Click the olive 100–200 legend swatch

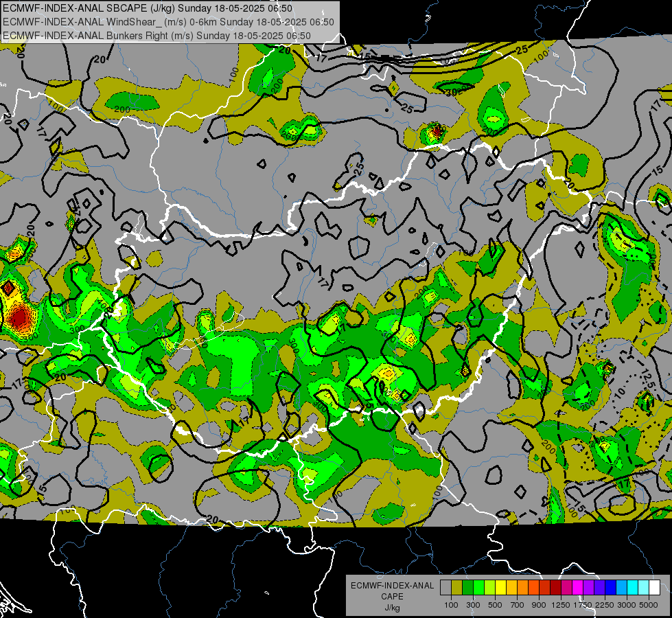pyautogui.click(x=456, y=588)
